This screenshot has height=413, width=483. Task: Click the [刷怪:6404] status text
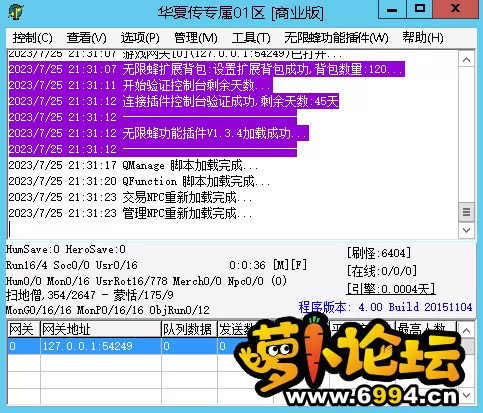click(379, 253)
